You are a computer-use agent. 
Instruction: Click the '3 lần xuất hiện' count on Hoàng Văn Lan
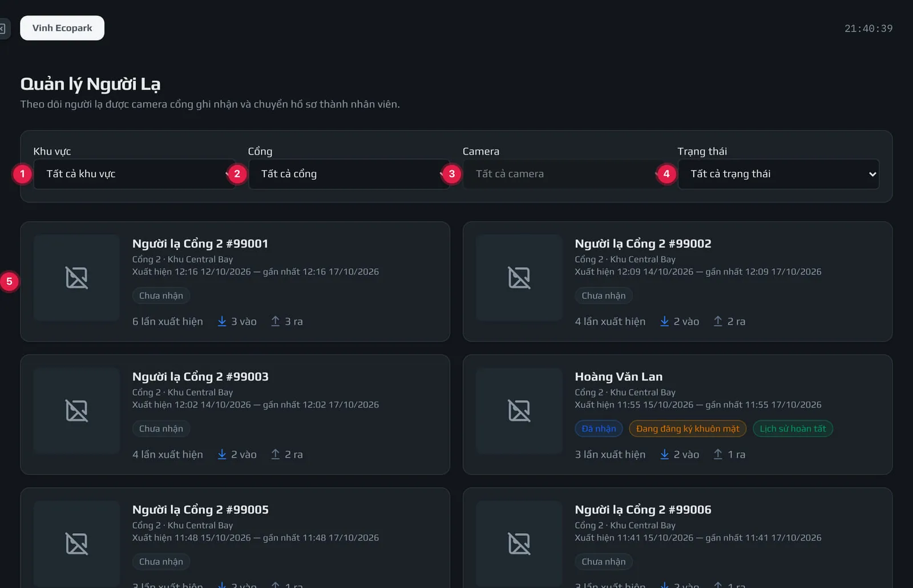(610, 455)
